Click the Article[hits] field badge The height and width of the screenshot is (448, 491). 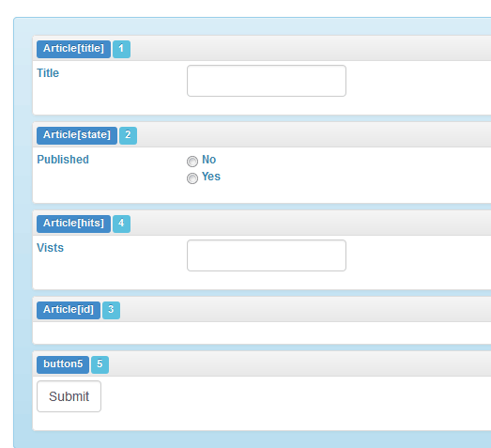coord(73,224)
